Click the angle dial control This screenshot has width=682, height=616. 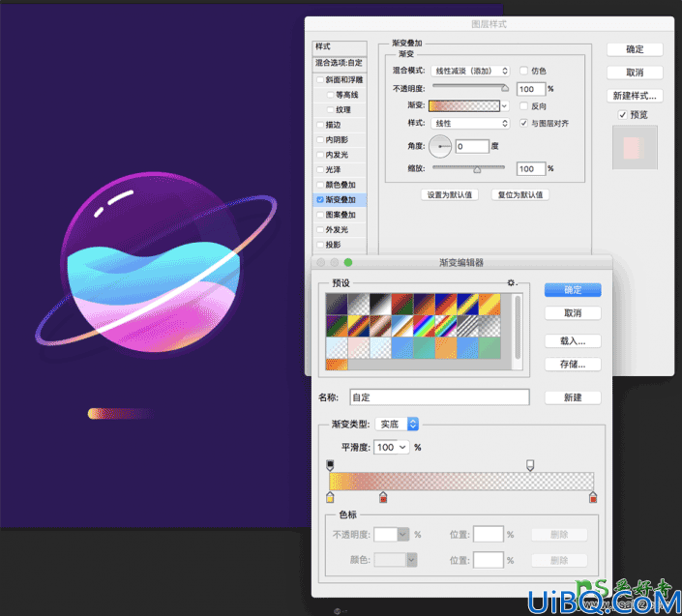440,146
